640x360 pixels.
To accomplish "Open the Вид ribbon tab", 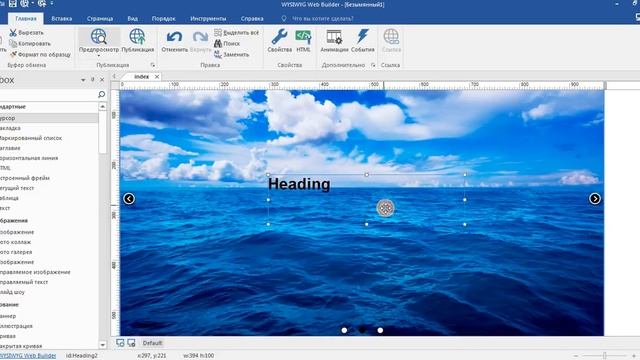I will pyautogui.click(x=133, y=18).
